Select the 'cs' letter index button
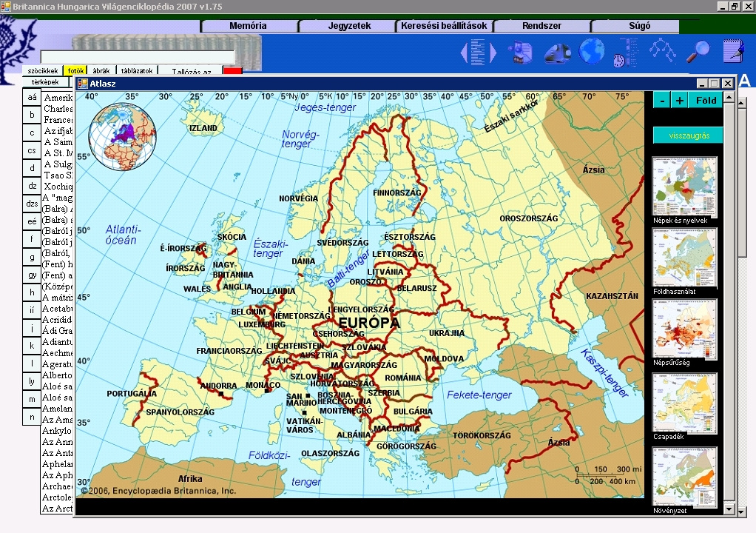This screenshot has width=756, height=533. point(32,150)
